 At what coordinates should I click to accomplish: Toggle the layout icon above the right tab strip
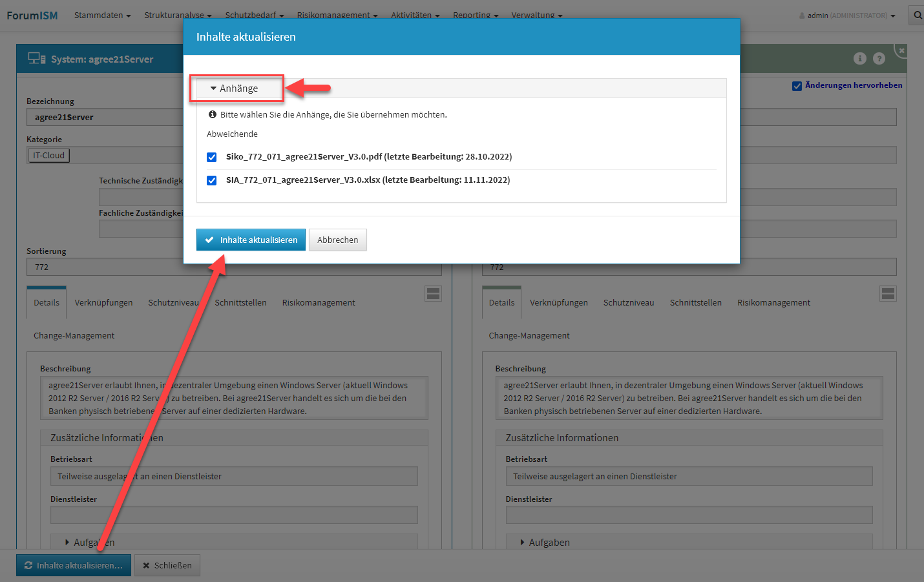888,294
